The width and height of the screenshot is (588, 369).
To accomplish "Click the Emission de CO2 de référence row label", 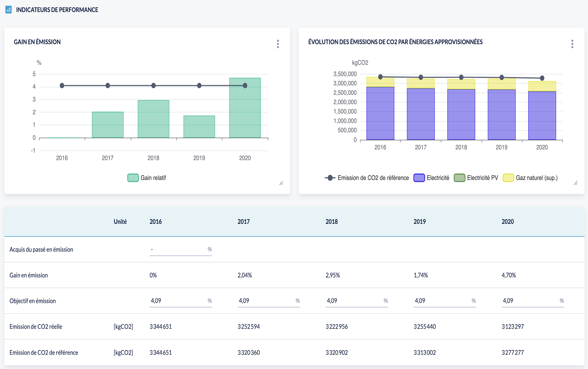I will pyautogui.click(x=44, y=353).
